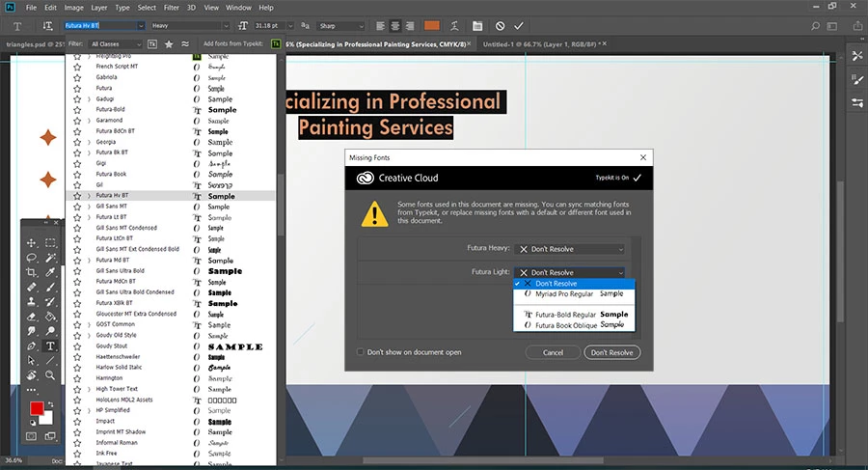Viewport: 868px width, 470px height.
Task: Choose Futura-Bold Regular replacement font
Action: pos(574,315)
